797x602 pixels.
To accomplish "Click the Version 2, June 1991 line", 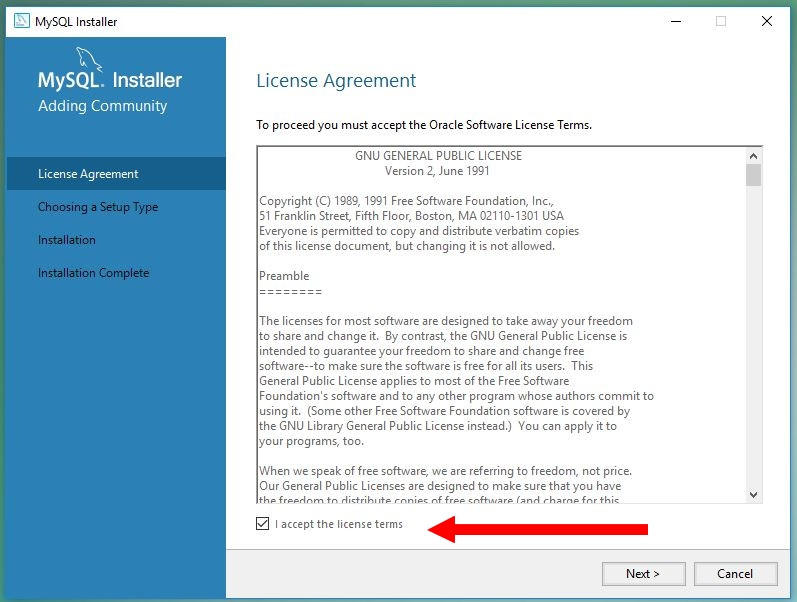I will [x=437, y=171].
